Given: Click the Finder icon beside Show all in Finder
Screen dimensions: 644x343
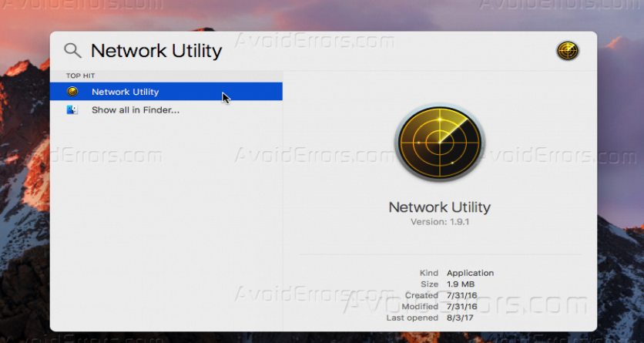Looking at the screenshot, I should pos(72,109).
